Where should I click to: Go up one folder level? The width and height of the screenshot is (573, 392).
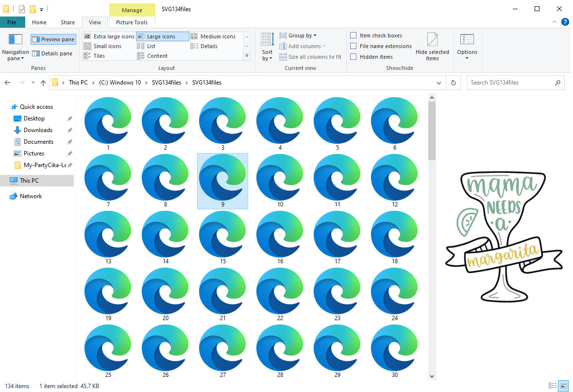[43, 83]
